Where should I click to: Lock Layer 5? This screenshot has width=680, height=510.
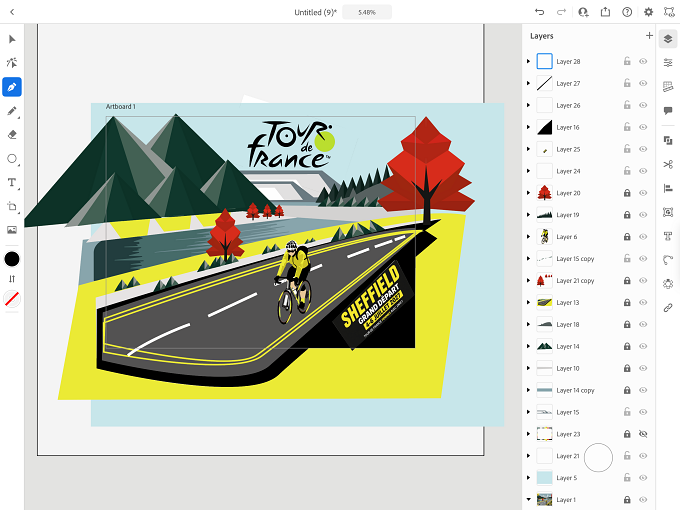coord(627,477)
